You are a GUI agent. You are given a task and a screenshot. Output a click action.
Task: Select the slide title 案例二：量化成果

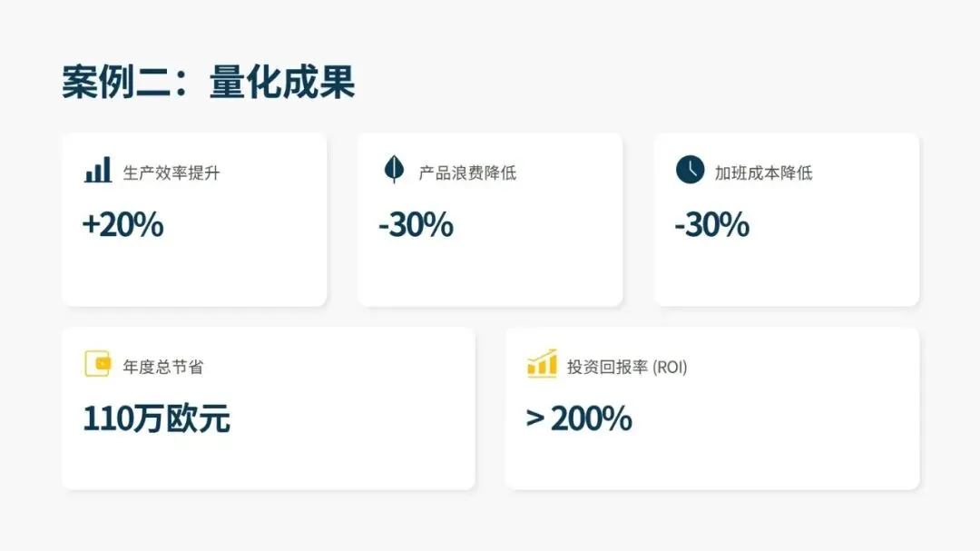coord(208,83)
